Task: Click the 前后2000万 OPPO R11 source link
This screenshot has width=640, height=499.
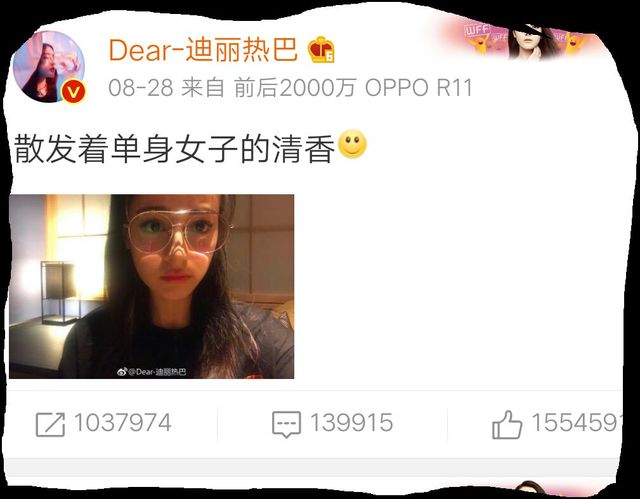Action: pyautogui.click(x=353, y=88)
